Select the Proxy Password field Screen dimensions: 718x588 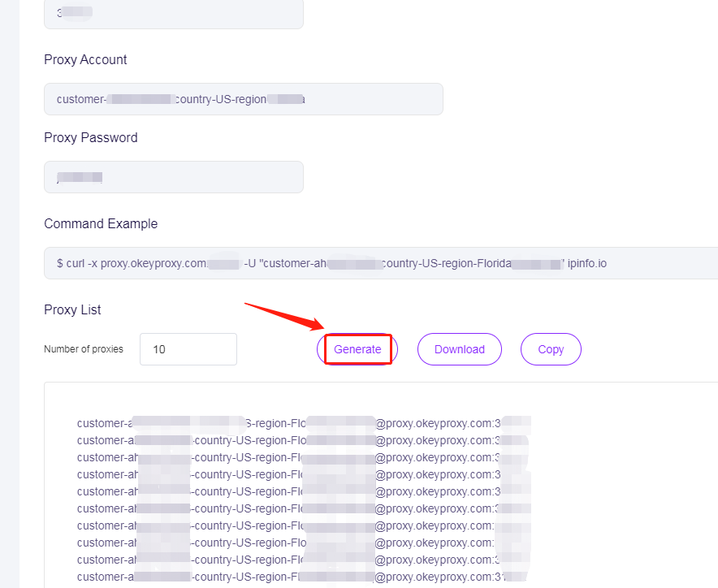click(173, 177)
